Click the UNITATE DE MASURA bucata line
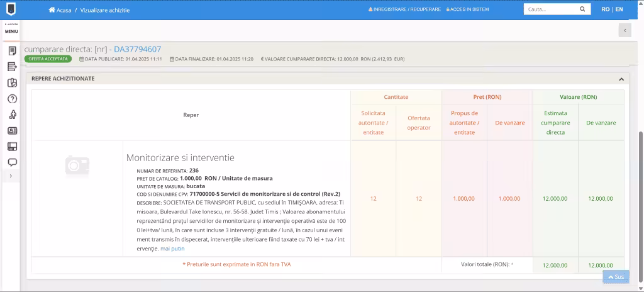The width and height of the screenshot is (644, 292). tap(171, 186)
